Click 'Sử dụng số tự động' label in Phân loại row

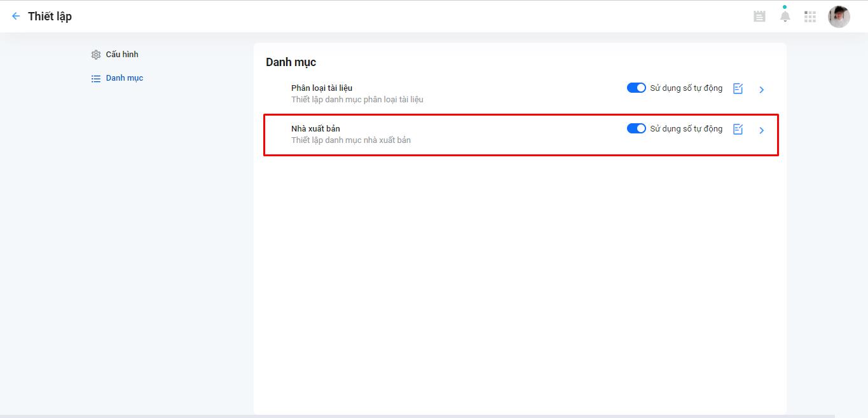686,88
